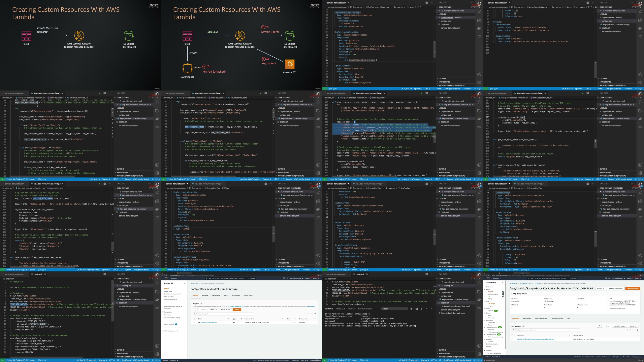This screenshot has height=362, width=644.
Task: Switch to the OUTPUT panel tab
Action: (x=352, y=309)
